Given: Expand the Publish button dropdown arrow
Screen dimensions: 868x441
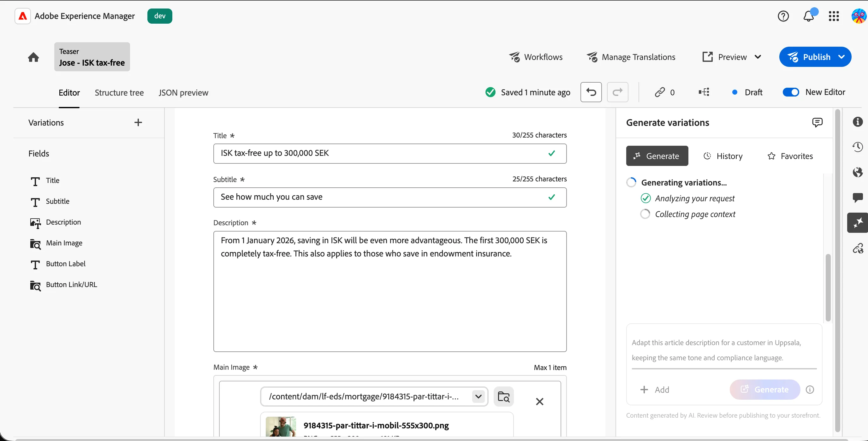Looking at the screenshot, I should click(841, 56).
